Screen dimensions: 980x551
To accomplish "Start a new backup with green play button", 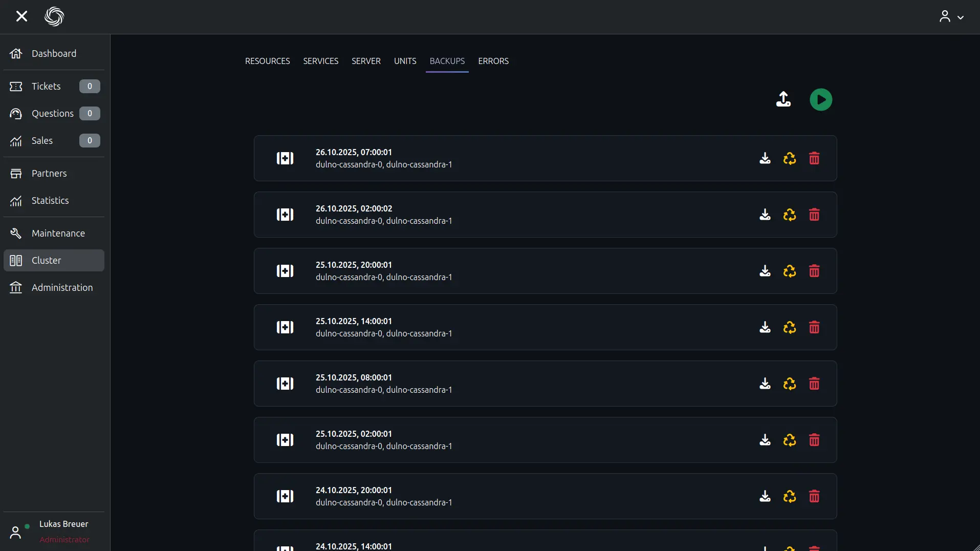I will point(820,99).
